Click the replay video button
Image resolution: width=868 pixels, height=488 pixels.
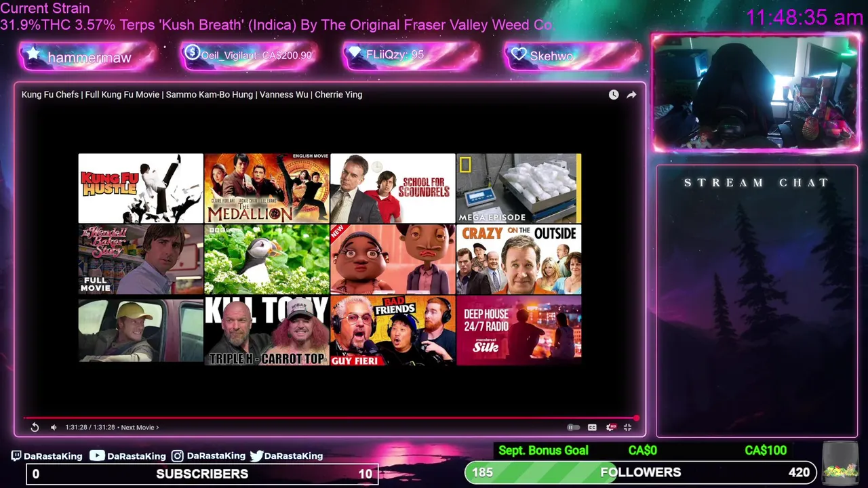(35, 427)
